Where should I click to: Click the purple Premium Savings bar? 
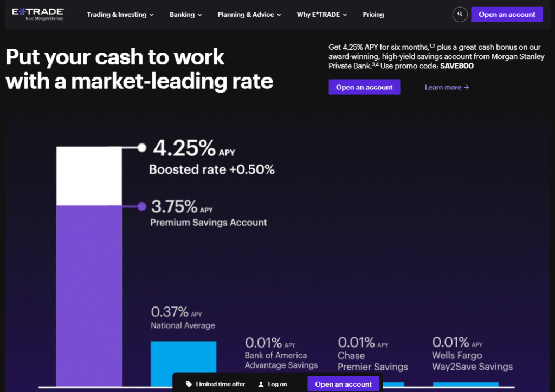pyautogui.click(x=89, y=296)
